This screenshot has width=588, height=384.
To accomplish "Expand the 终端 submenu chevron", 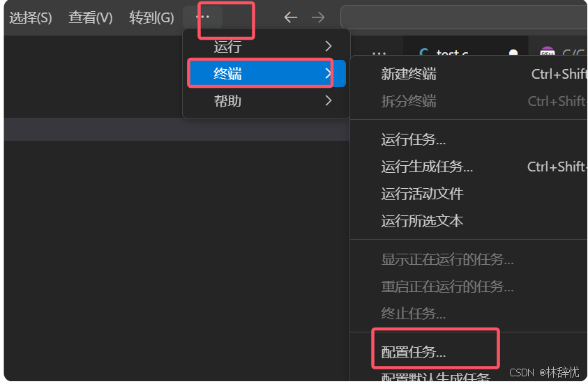I will 329,73.
